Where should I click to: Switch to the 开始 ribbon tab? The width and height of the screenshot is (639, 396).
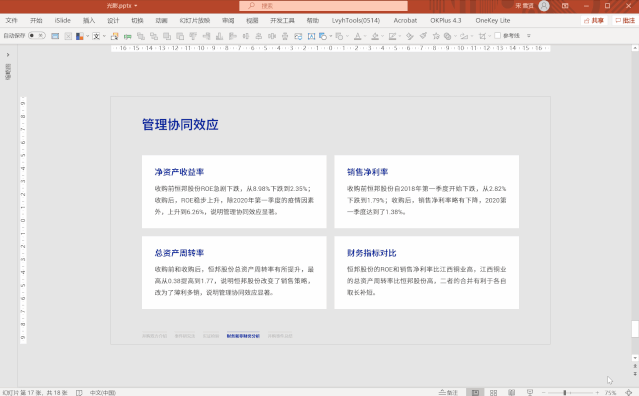pos(36,20)
